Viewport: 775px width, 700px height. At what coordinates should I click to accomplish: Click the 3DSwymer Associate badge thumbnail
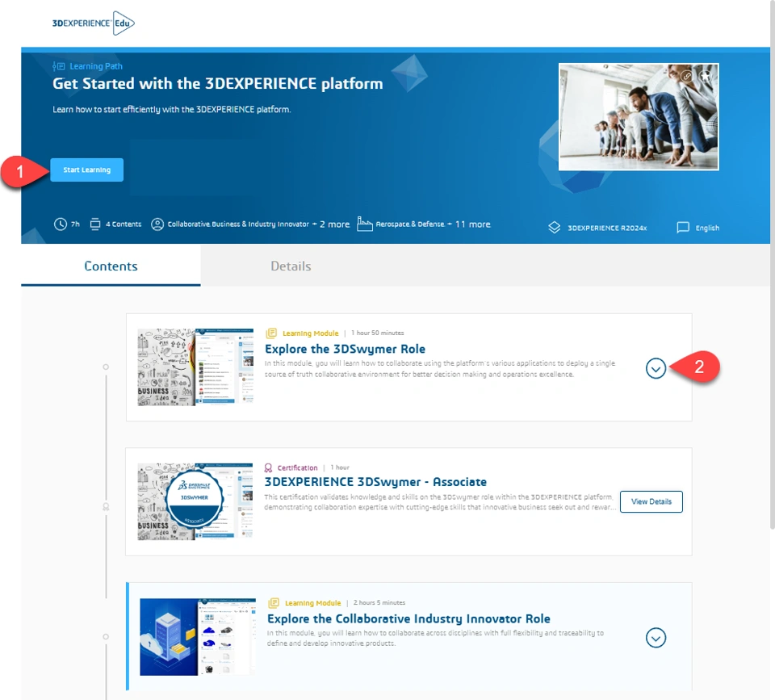point(195,501)
